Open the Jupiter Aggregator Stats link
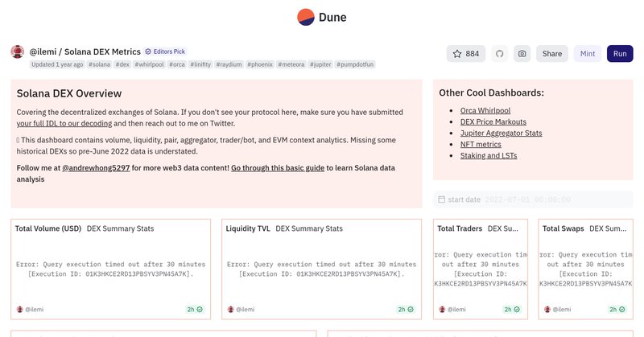Image resolution: width=644 pixels, height=337 pixels. click(501, 133)
